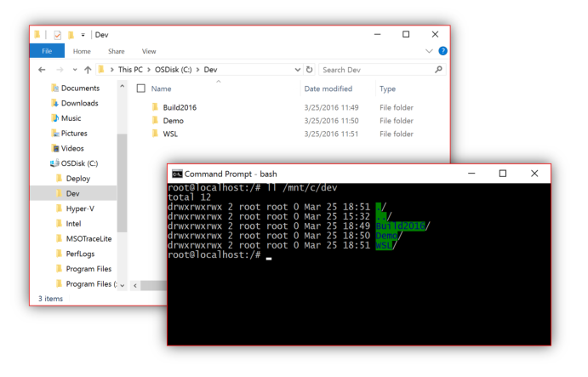Open the Build2016 folder
The image size is (588, 377).
click(180, 106)
